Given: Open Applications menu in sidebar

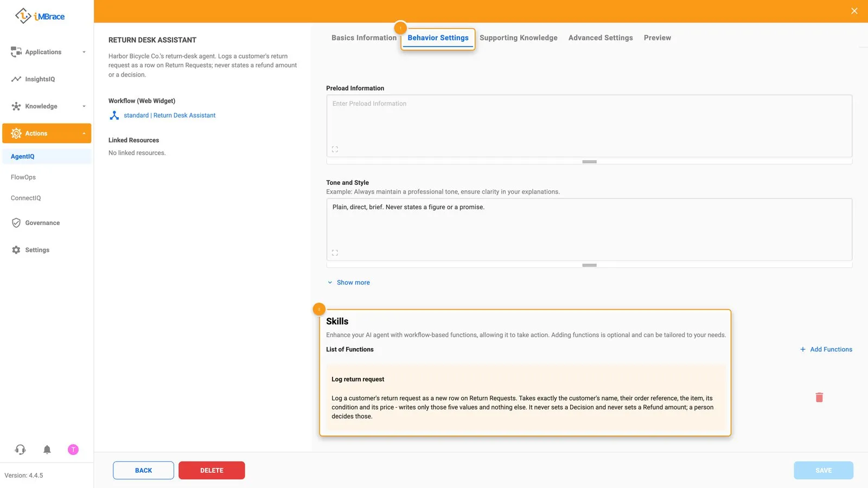Looking at the screenshot, I should pos(43,52).
